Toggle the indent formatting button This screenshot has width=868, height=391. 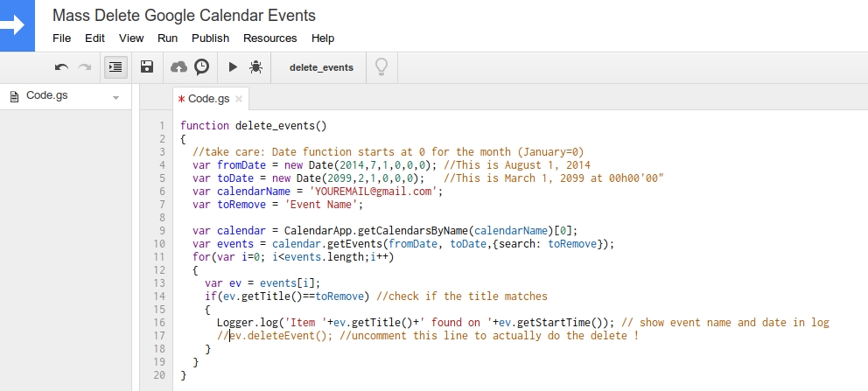(115, 67)
